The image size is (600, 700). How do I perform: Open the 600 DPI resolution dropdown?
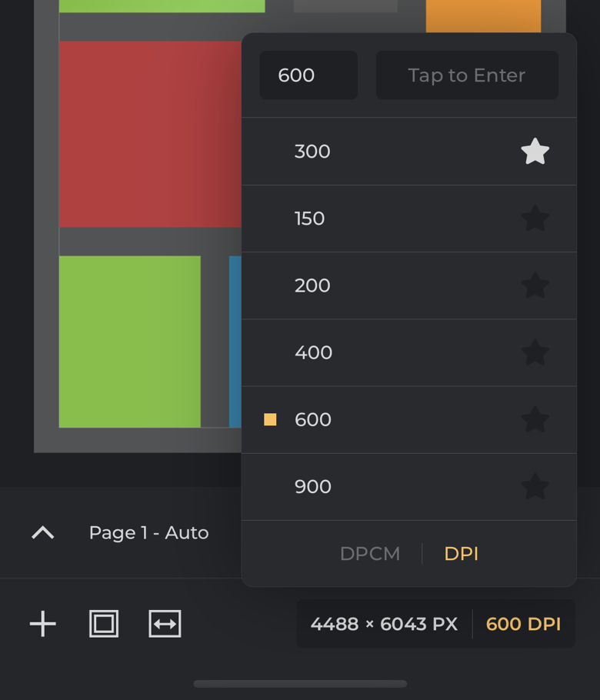pos(523,624)
